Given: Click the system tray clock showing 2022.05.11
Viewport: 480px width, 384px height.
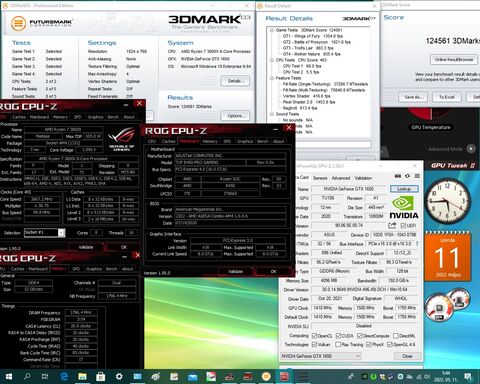Looking at the screenshot, I should pos(446,377).
